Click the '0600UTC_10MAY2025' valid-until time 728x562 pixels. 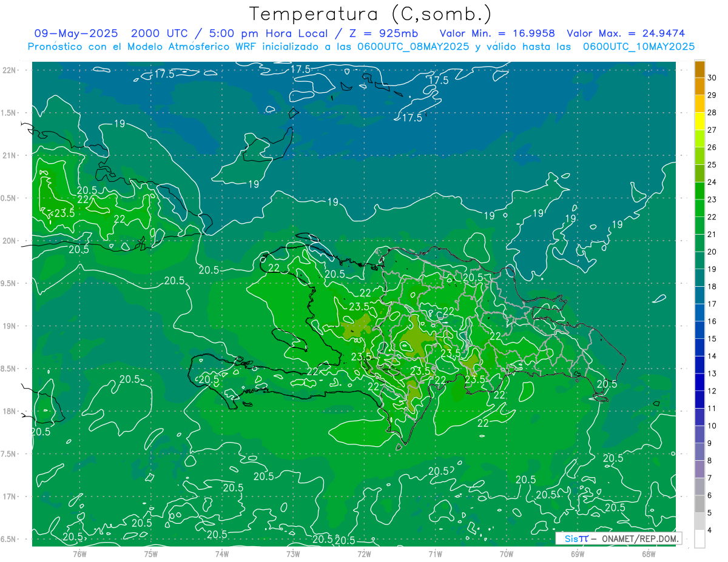(639, 46)
